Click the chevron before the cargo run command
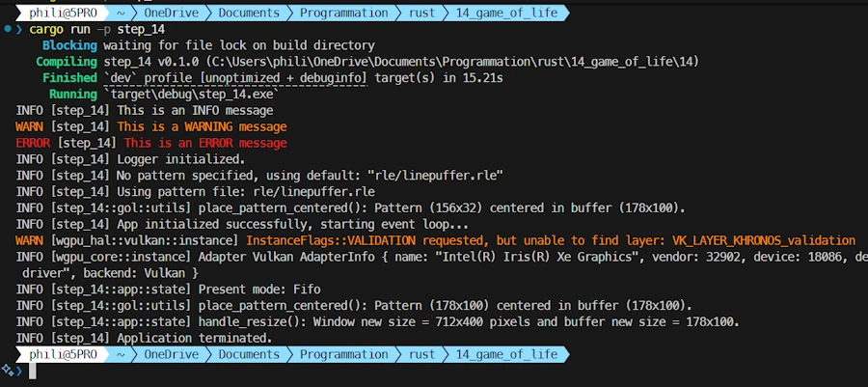The height and width of the screenshot is (387, 868). (19, 29)
